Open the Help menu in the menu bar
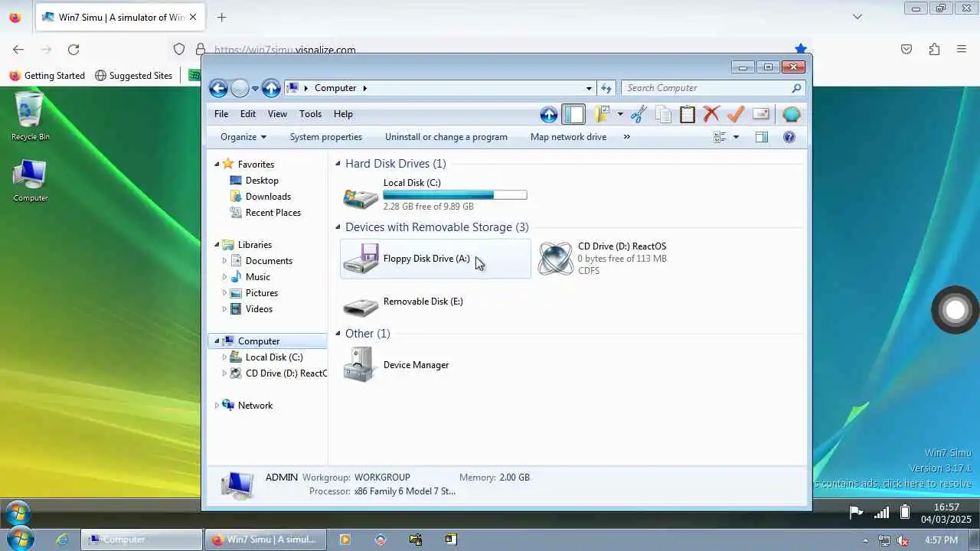This screenshot has width=980, height=551. [343, 114]
